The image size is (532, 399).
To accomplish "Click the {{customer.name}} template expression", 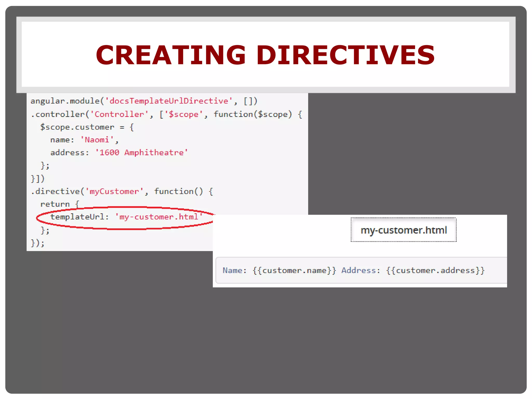I will point(294,270).
